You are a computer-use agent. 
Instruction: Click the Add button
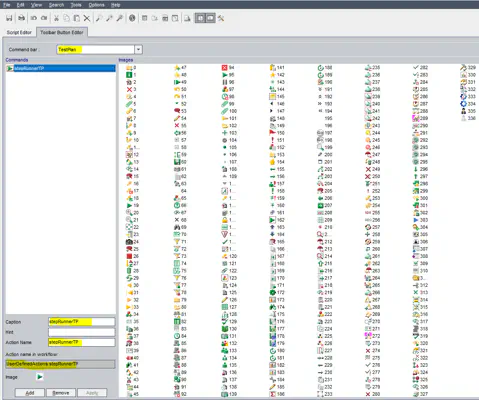tap(30, 393)
